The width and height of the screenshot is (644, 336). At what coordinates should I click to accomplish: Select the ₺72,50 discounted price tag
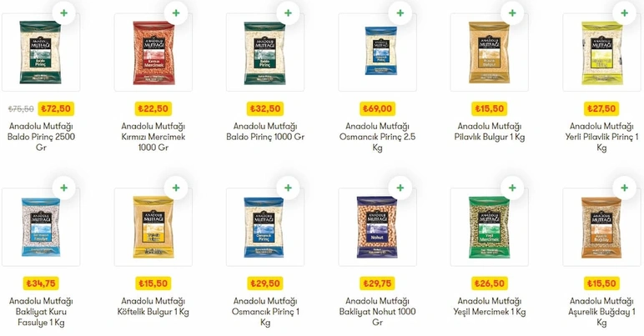click(x=56, y=108)
